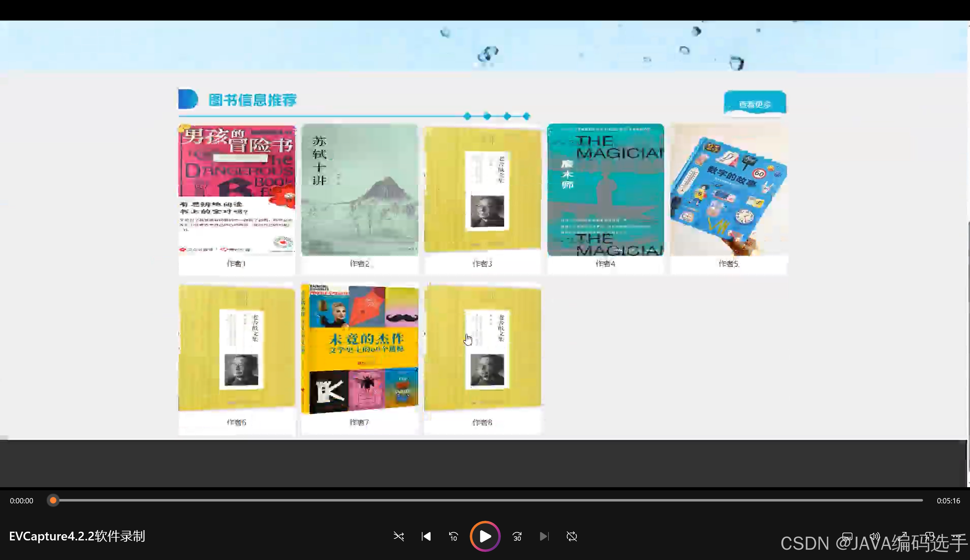Viewport: 970px width, 560px height.
Task: Toggle shuffle mode
Action: (399, 536)
